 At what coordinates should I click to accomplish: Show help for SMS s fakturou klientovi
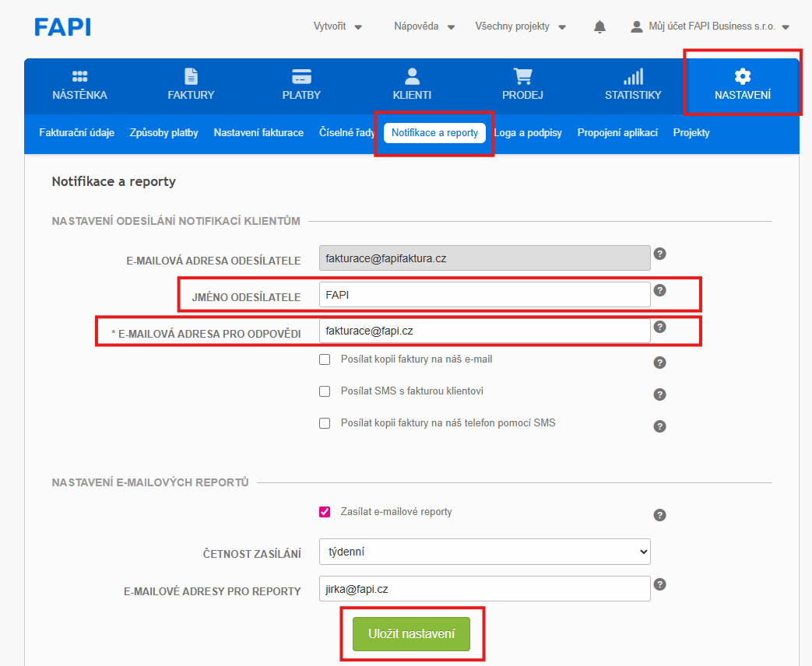coord(659,394)
